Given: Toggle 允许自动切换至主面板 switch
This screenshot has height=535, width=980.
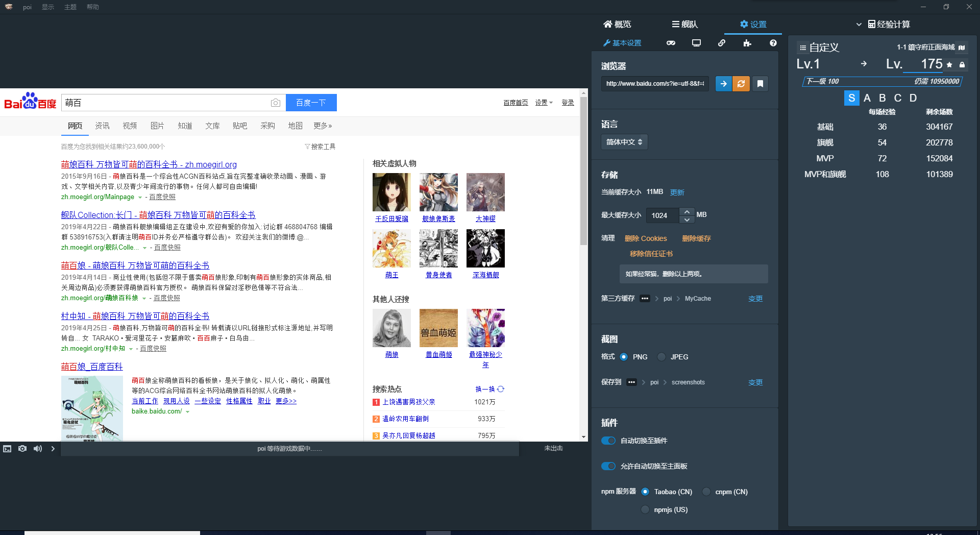Looking at the screenshot, I should tap(608, 466).
